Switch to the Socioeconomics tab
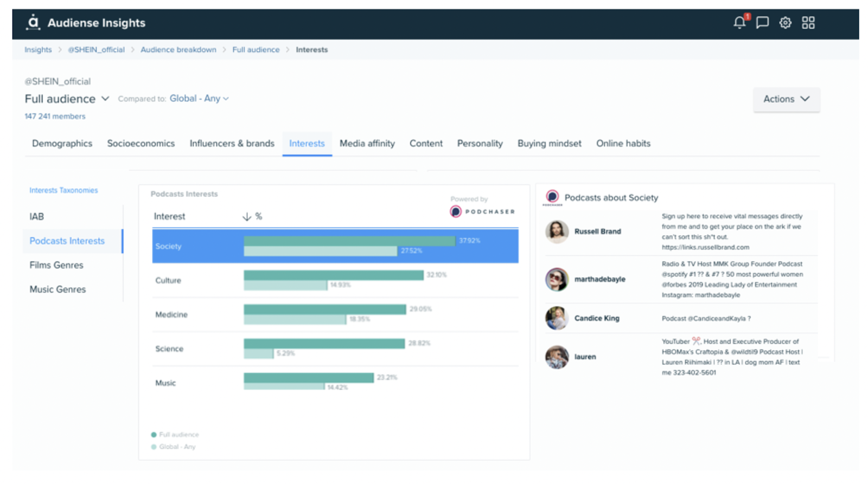 (141, 144)
